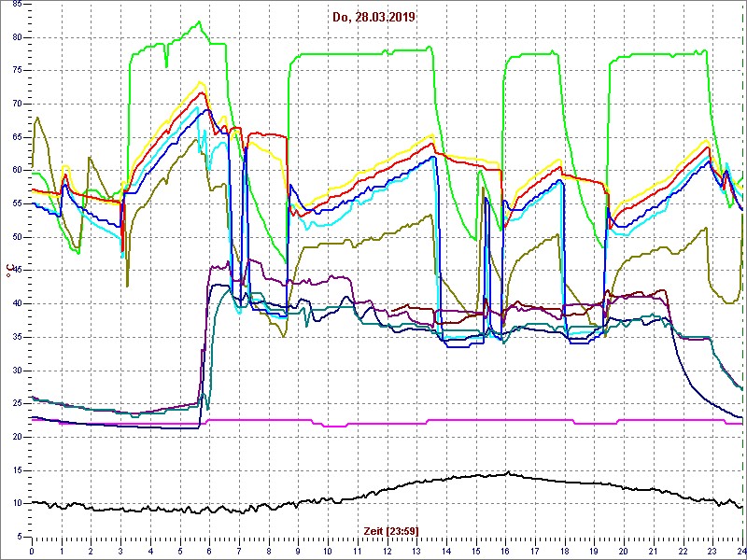Select temperature axis value 85
This screenshot has height=560, width=747.
pyautogui.click(x=16, y=5)
